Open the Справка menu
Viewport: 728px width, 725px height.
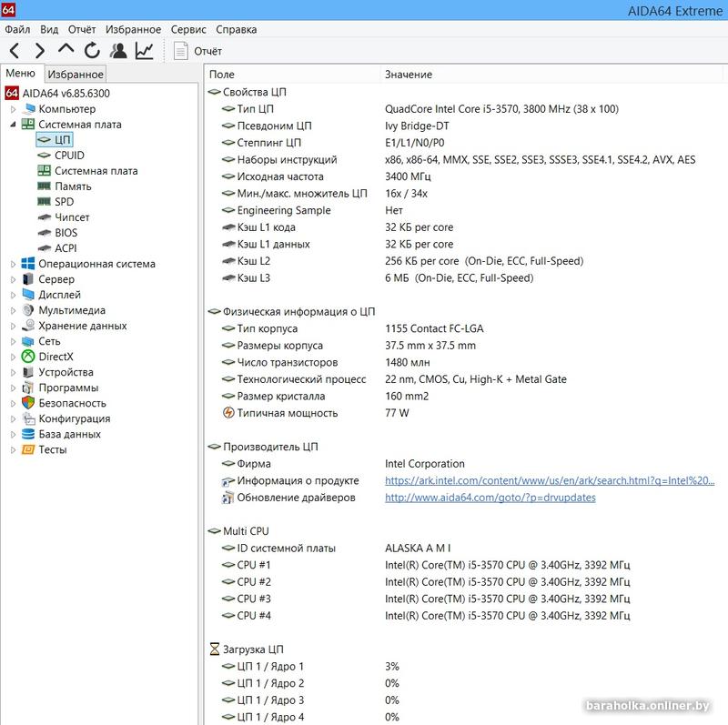[237, 29]
